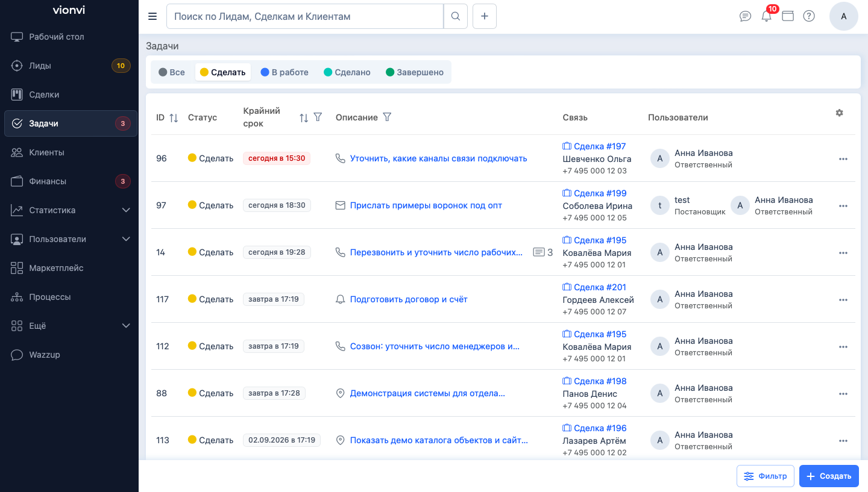Open task Подготовить договор и счёт

click(x=409, y=299)
